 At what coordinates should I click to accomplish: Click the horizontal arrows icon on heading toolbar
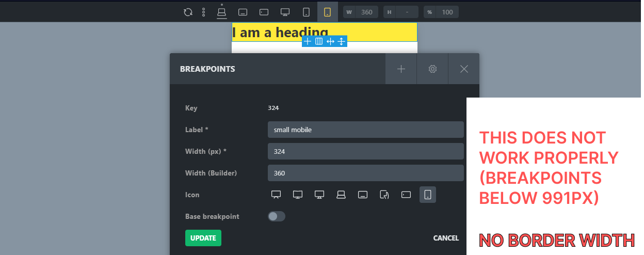coord(330,41)
